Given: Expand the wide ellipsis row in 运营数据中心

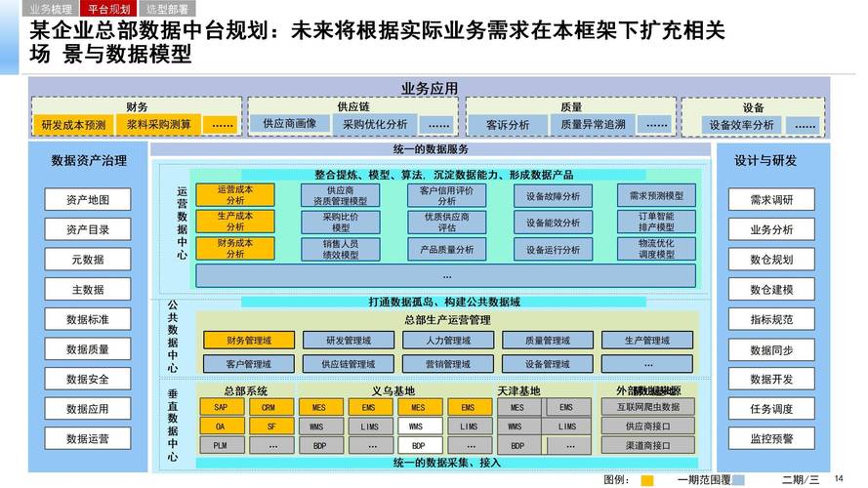Looking at the screenshot, I should coord(446,277).
